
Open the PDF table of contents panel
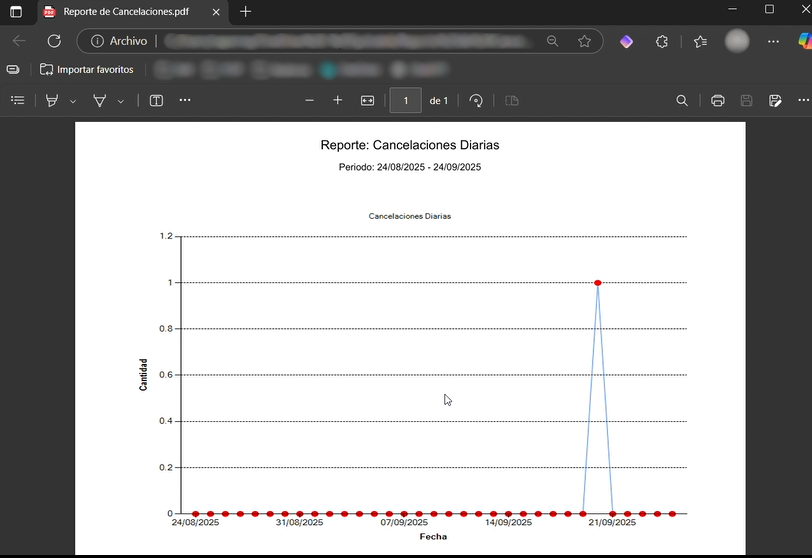click(x=17, y=101)
